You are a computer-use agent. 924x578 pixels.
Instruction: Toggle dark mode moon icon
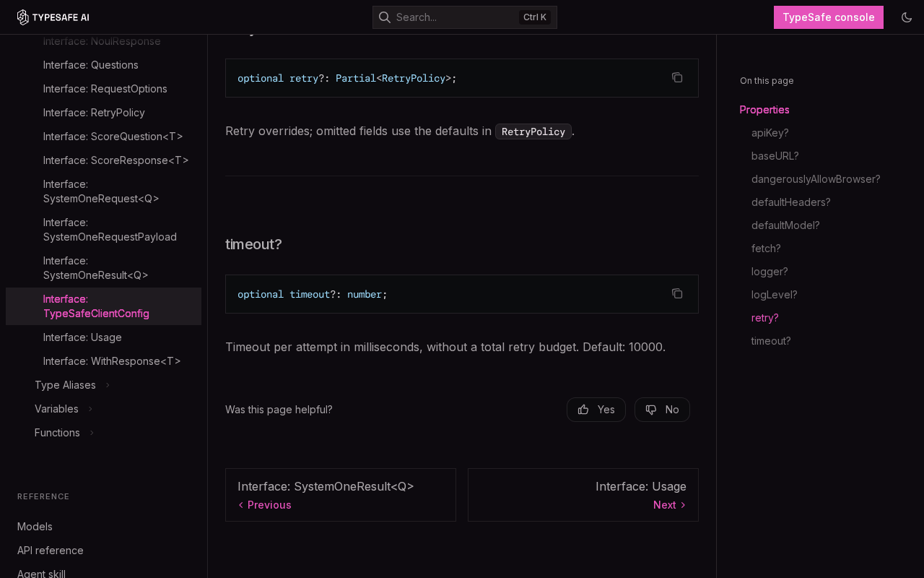(x=907, y=17)
